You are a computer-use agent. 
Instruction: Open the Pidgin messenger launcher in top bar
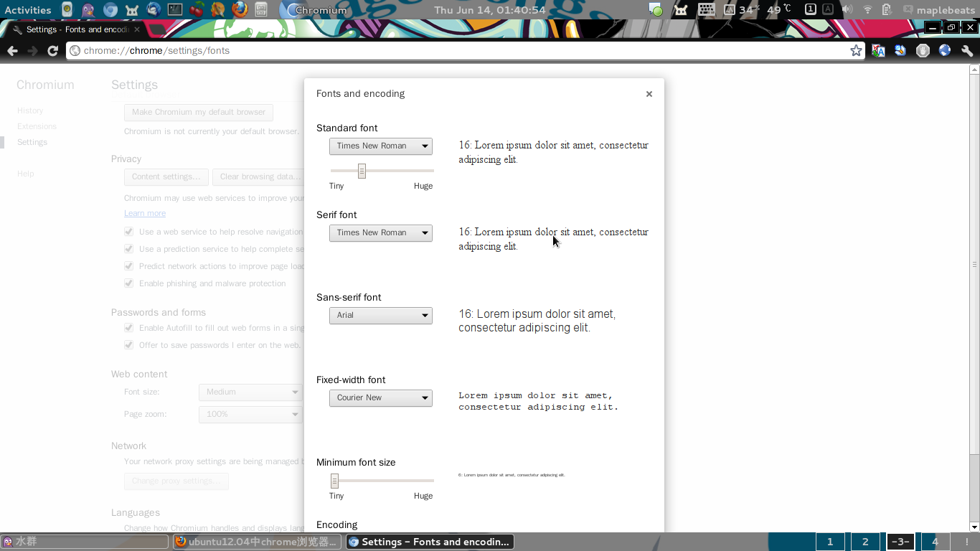(x=88, y=9)
